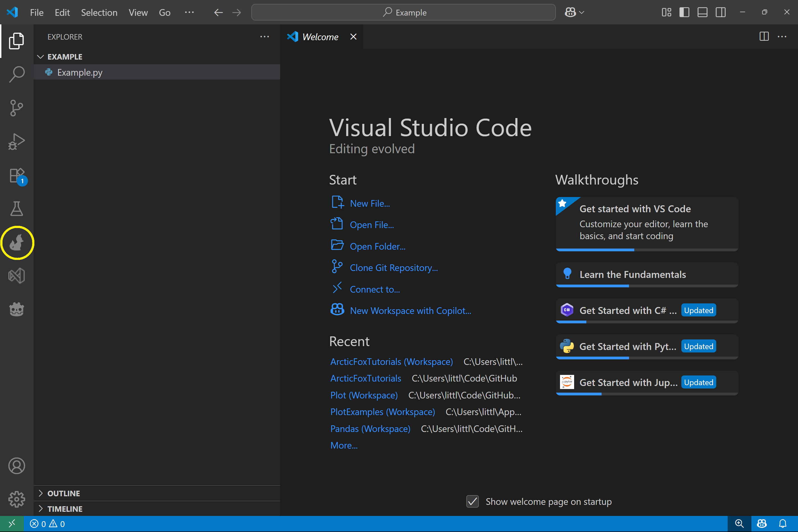Open Explorer Views and More Actions ellipsis
The height and width of the screenshot is (532, 798).
click(264, 37)
